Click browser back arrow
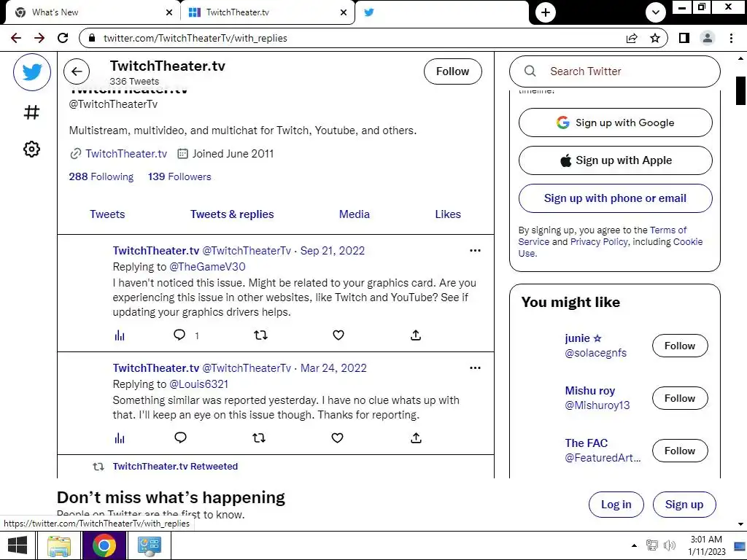Screen dimensions: 747x560 click(16, 38)
